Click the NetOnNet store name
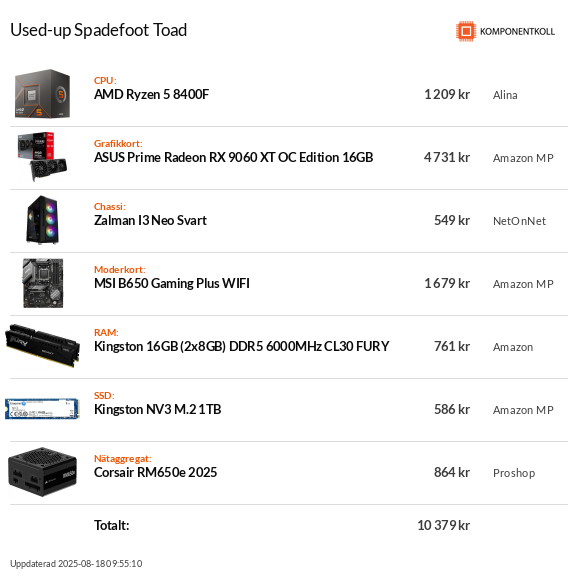Image resolution: width=577 pixels, height=577 pixels. point(519,221)
